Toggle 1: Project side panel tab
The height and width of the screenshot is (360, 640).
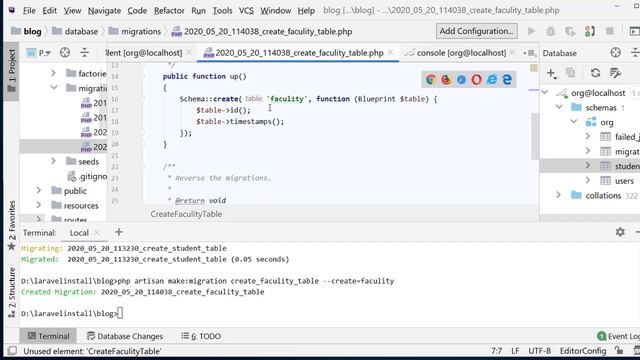pos(11,71)
